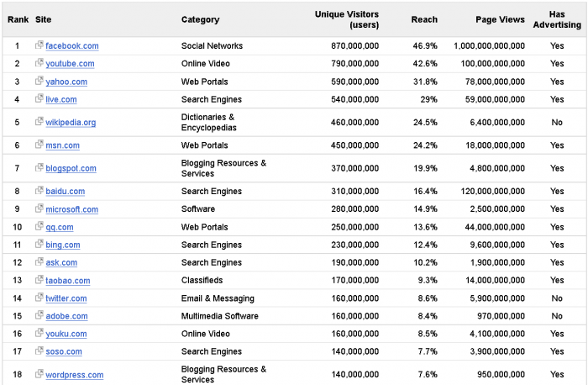Open the ask.com link
Image resolution: width=588 pixels, height=385 pixels.
tap(61, 263)
